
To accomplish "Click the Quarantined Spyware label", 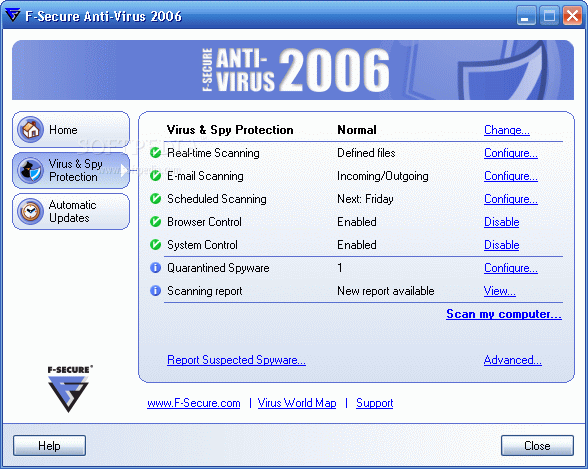I will 218,268.
